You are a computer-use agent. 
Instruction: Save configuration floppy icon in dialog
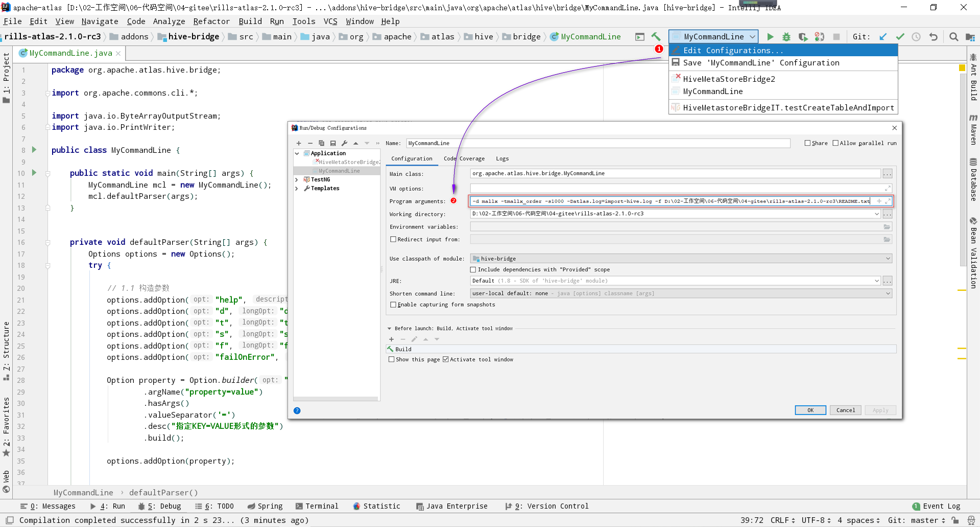point(333,143)
